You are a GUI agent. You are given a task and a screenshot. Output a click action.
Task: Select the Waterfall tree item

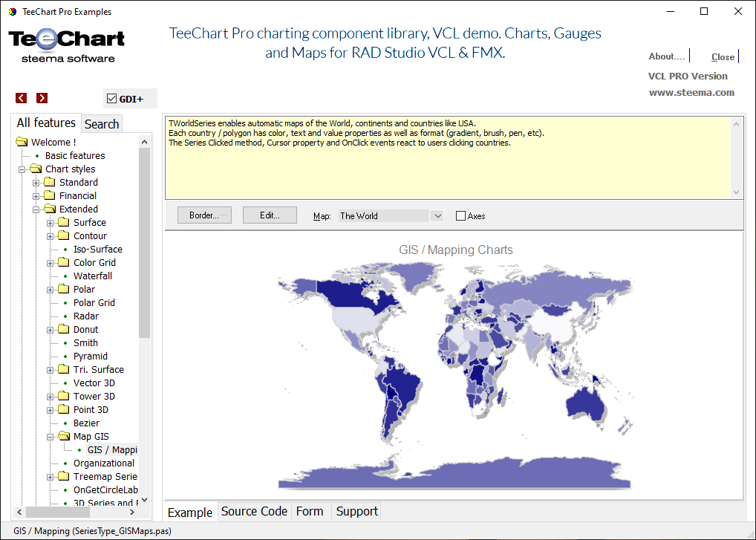(x=93, y=276)
